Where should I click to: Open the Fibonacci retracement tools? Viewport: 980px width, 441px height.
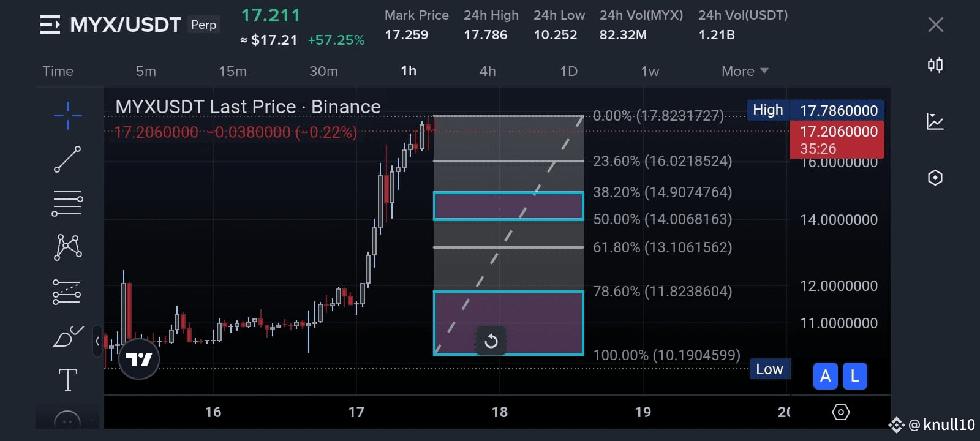[67, 203]
